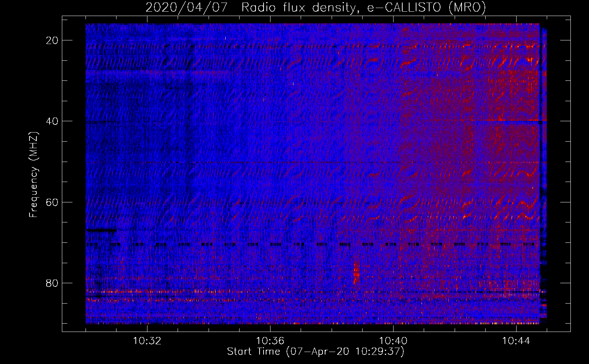589x364 pixels.
Task: Click the 20 frequency tick label
Action: 52,40
